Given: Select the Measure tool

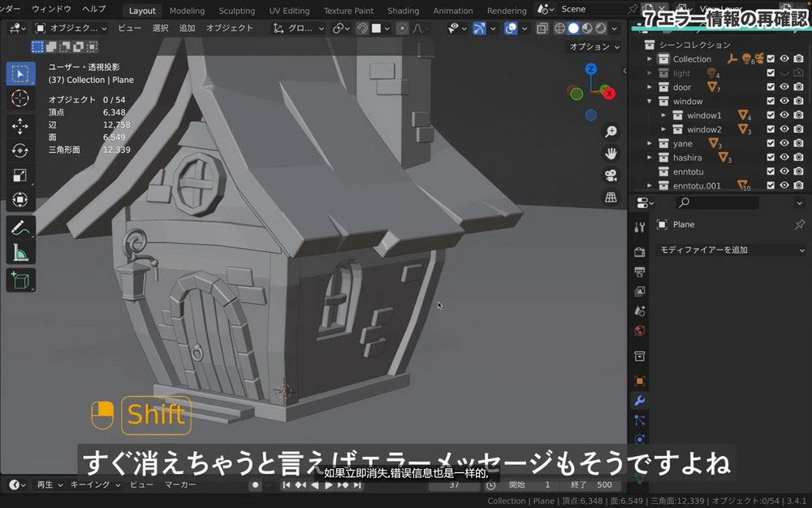Looking at the screenshot, I should [x=20, y=253].
